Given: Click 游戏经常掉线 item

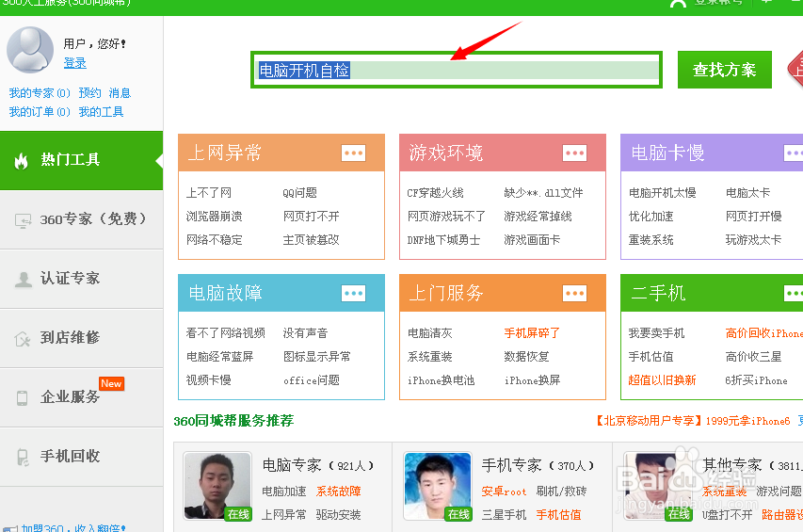Looking at the screenshot, I should pyautogui.click(x=538, y=217).
